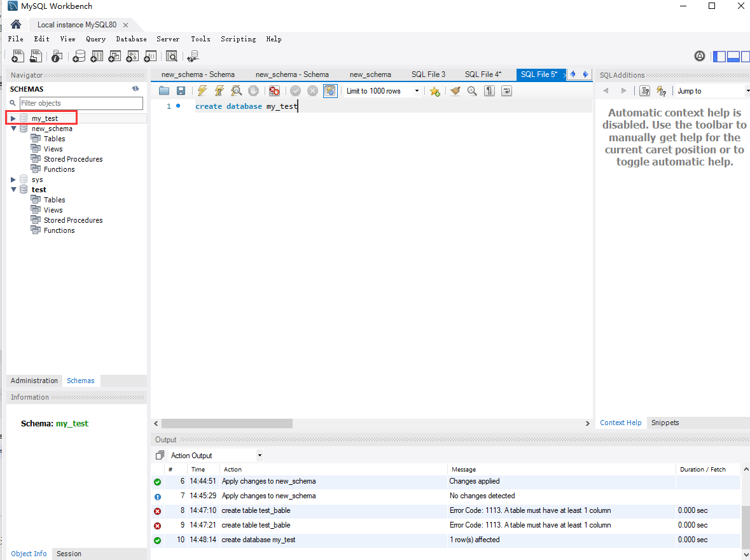Open a script file in editor (folder icon)
This screenshot has width=750, height=560.
tap(164, 90)
